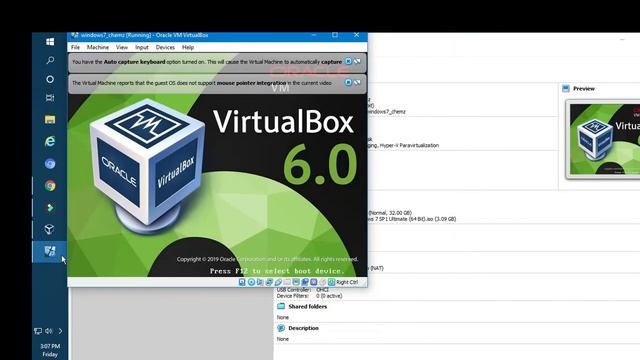Click the virtualization features V icon
This screenshot has width=640, height=360.
coord(314,282)
